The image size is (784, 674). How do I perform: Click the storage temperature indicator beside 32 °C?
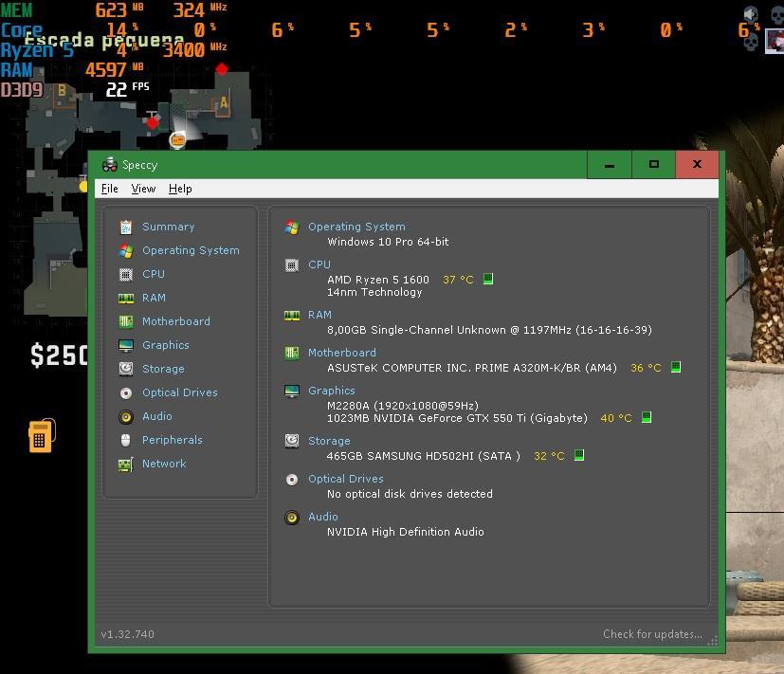point(579,456)
